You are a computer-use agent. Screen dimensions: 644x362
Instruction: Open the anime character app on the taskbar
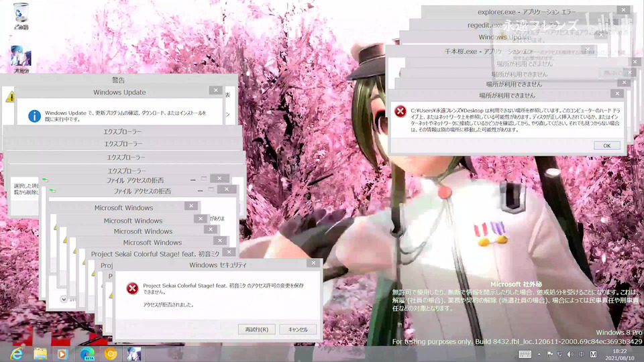[133, 354]
